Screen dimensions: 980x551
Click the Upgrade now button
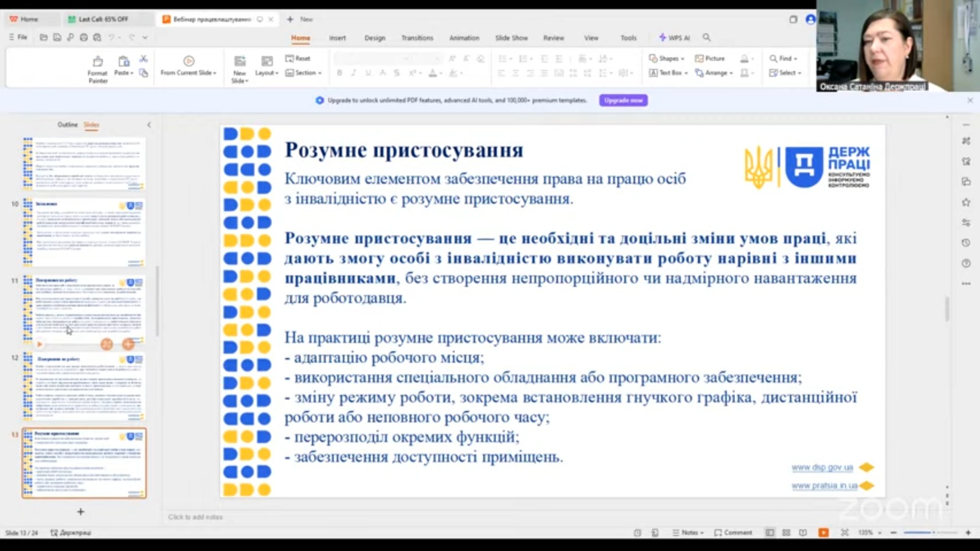(623, 100)
